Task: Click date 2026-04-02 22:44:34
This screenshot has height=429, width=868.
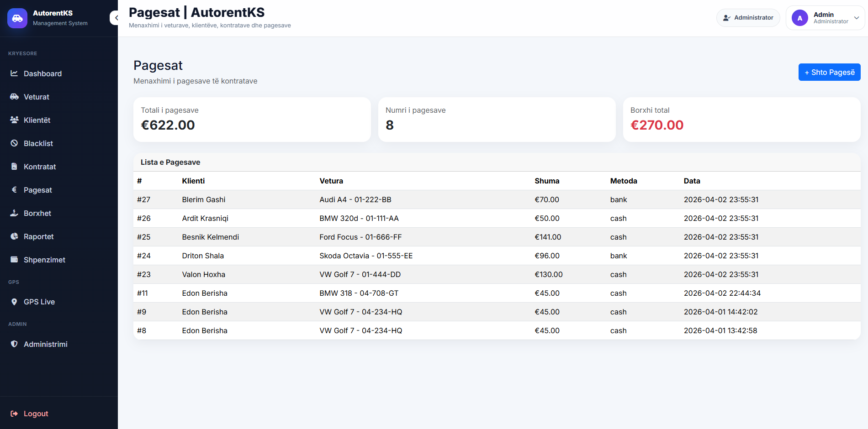Action: (722, 293)
